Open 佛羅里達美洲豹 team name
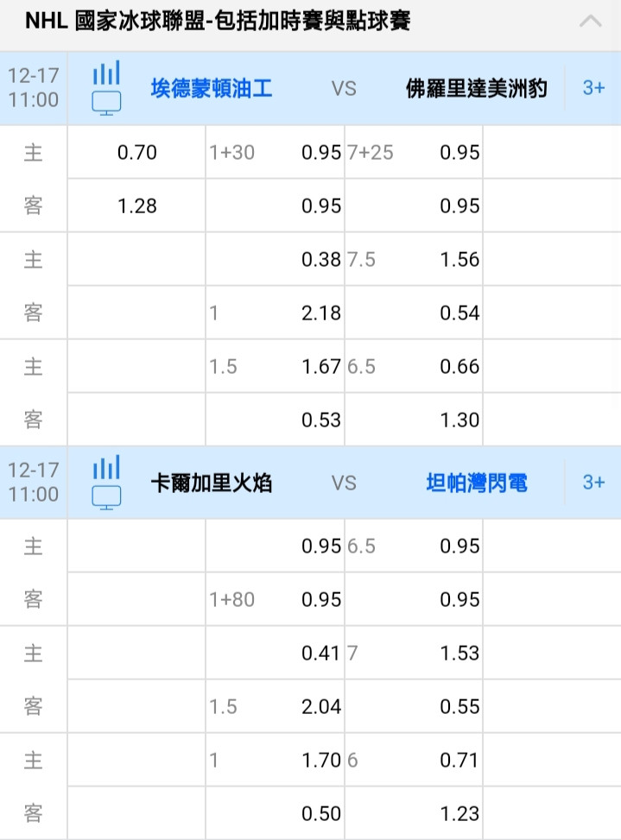Screen dimensions: 621x840 pyautogui.click(x=477, y=88)
